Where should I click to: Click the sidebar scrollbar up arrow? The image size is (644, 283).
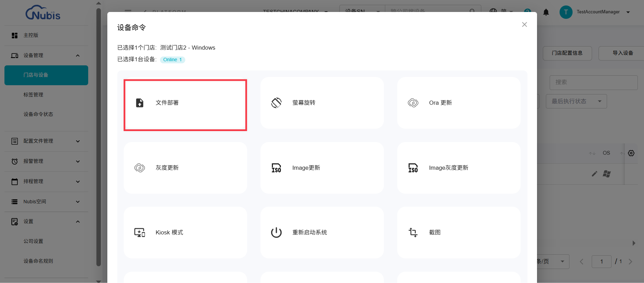[98, 3]
